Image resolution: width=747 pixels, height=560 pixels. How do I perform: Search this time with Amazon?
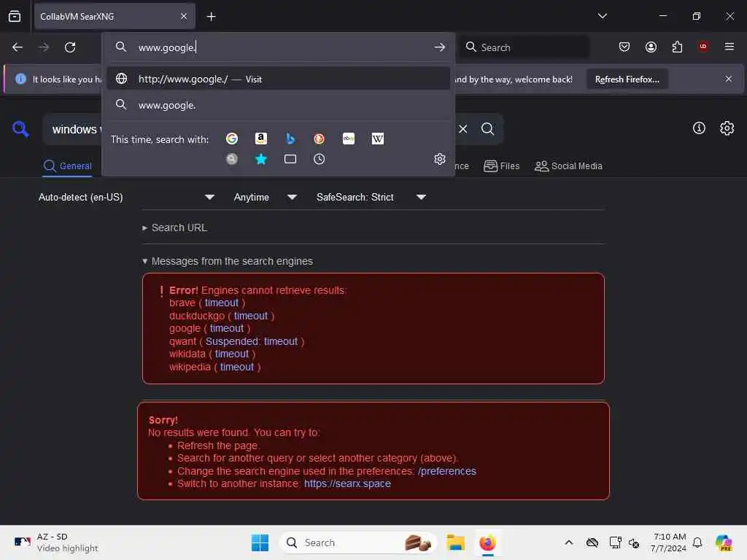(x=261, y=139)
